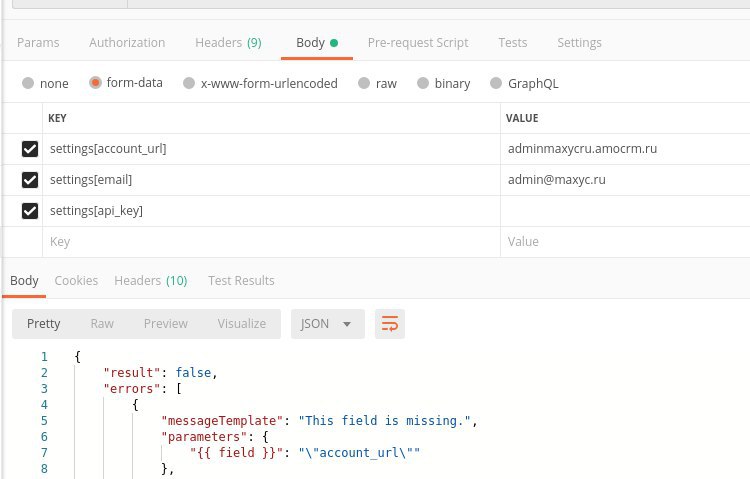The width and height of the screenshot is (750, 479).
Task: Click the admin@maxyc.ru value cell
Action: point(625,180)
